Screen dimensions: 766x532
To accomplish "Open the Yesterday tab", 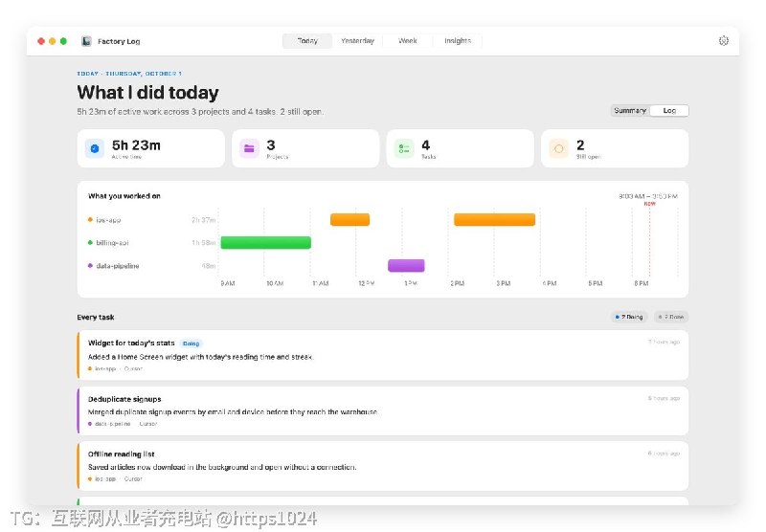I will [x=357, y=41].
